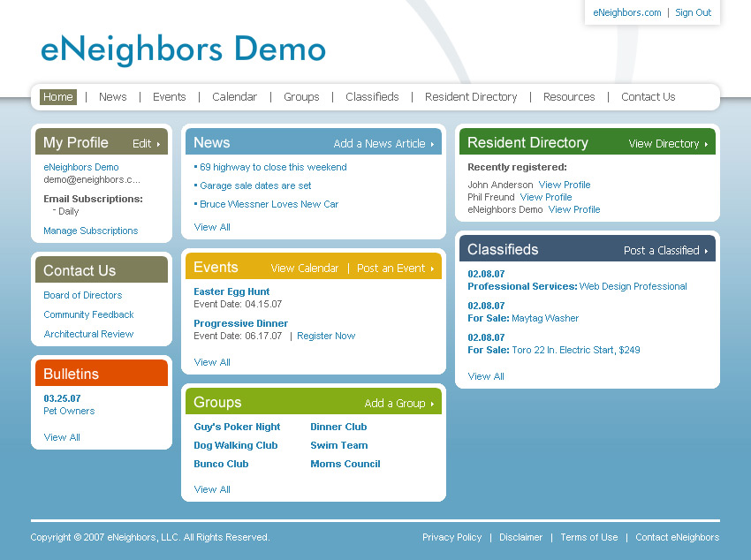Open the Maytag Washer classified listing

click(545, 318)
